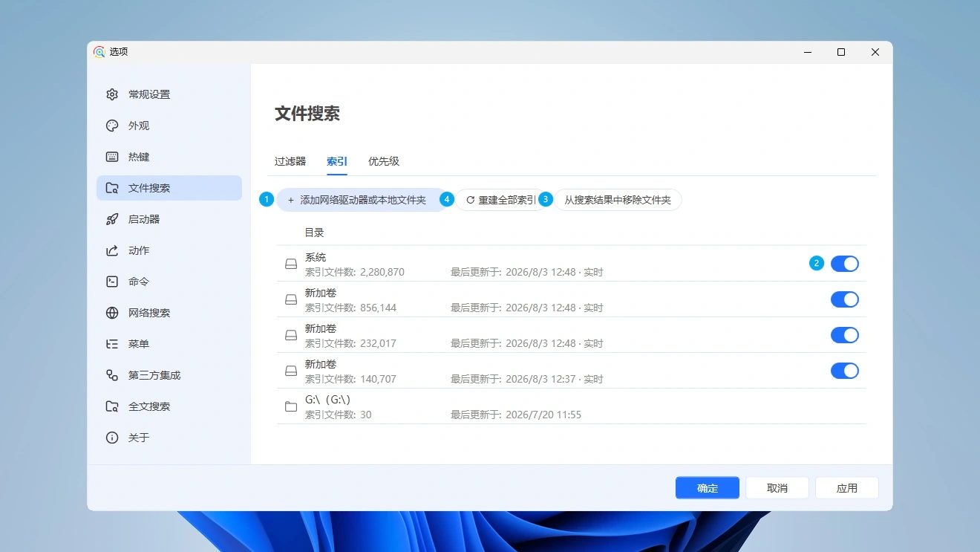
Task: Click the 菜单 list icon
Action: tap(112, 344)
